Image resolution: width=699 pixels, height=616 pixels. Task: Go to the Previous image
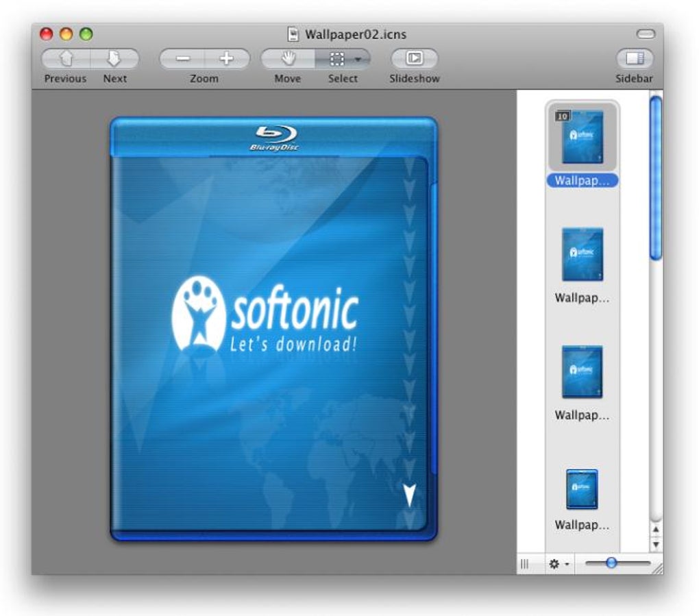[x=66, y=58]
